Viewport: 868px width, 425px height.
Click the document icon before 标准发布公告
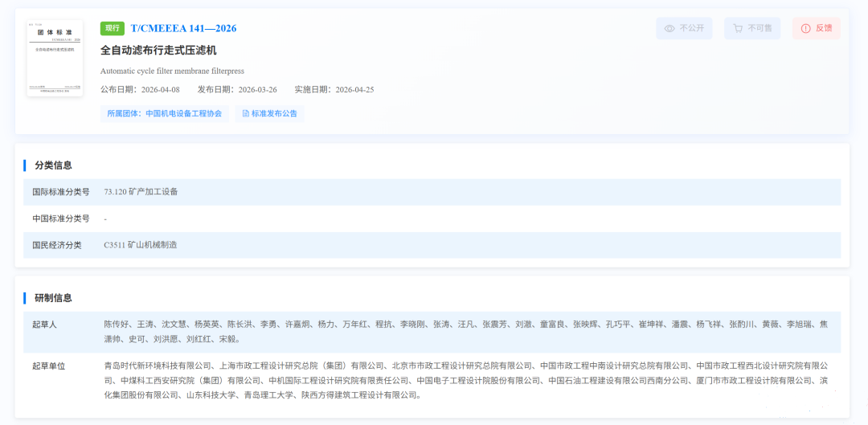click(246, 113)
